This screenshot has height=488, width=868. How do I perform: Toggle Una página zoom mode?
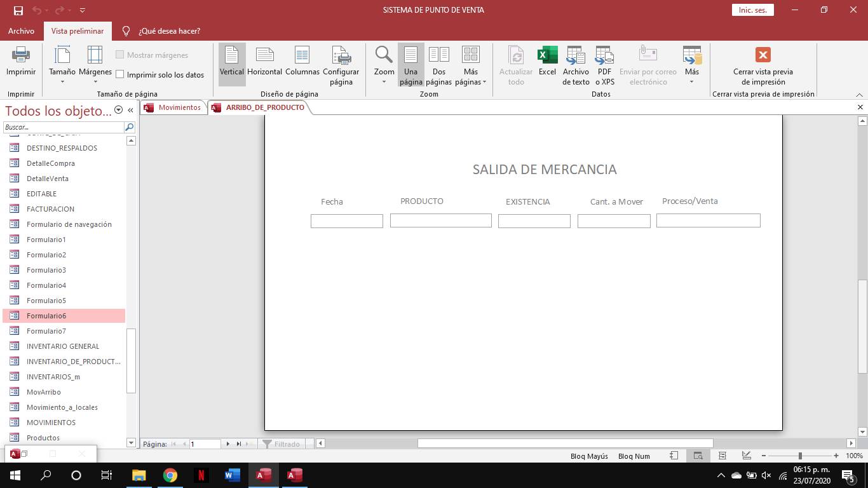[x=410, y=64]
